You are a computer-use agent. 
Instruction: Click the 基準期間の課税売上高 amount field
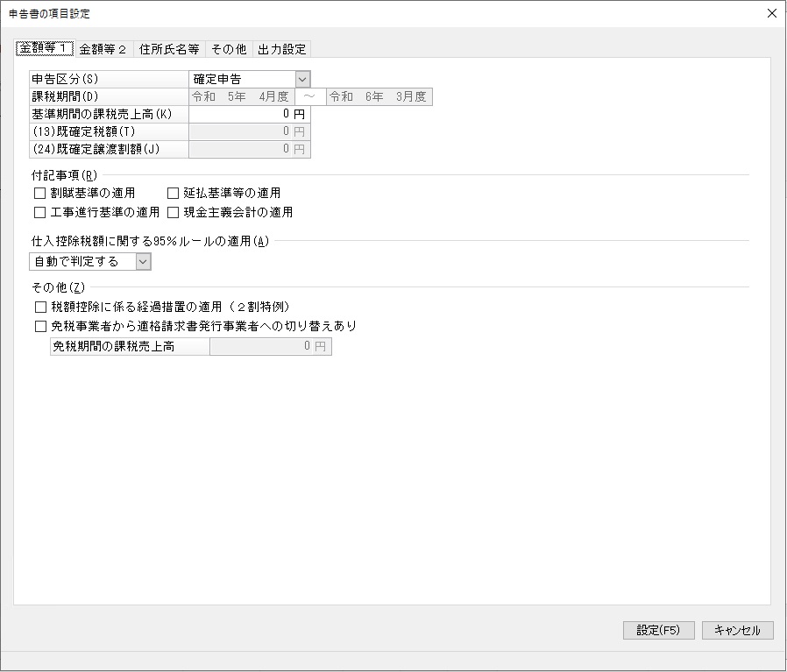249,114
